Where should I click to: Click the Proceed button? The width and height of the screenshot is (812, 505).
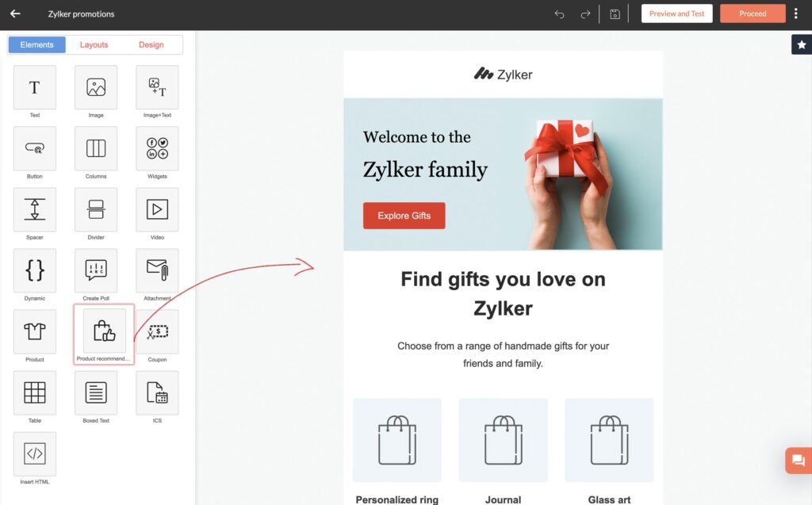click(752, 13)
